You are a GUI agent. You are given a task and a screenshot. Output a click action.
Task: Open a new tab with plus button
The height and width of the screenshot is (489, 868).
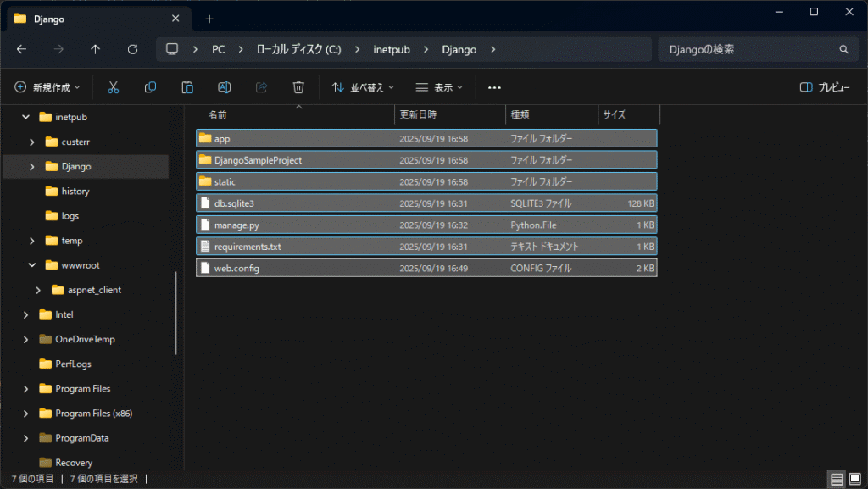point(209,19)
